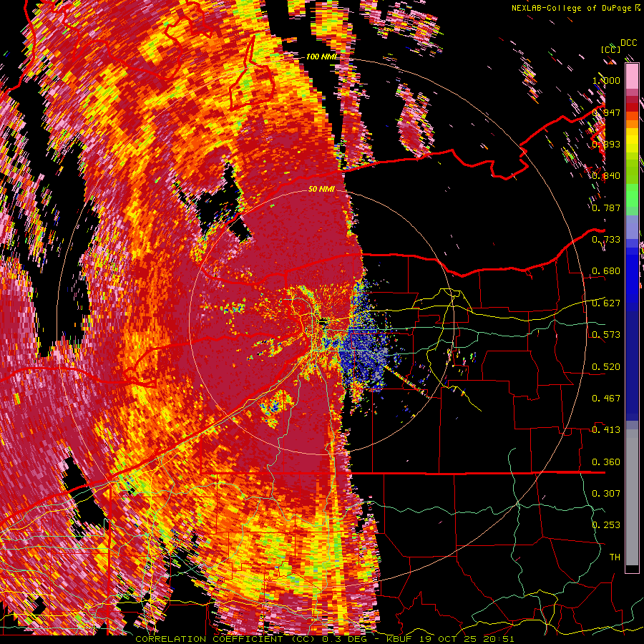Image resolution: width=644 pixels, height=644 pixels.
Task: Click the 0.733 legend value
Action: 606,240
